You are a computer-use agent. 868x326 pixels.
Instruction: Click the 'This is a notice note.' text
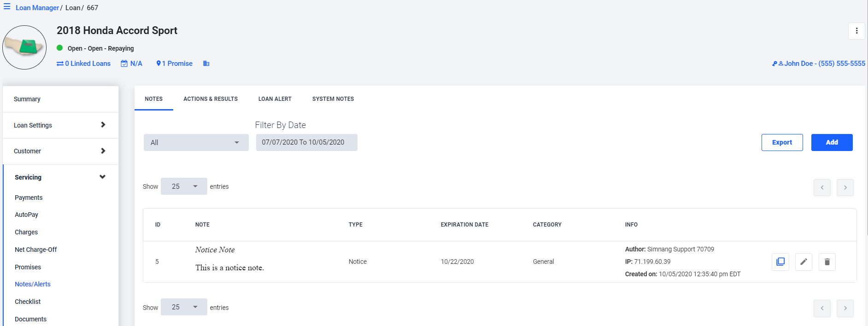tap(229, 268)
